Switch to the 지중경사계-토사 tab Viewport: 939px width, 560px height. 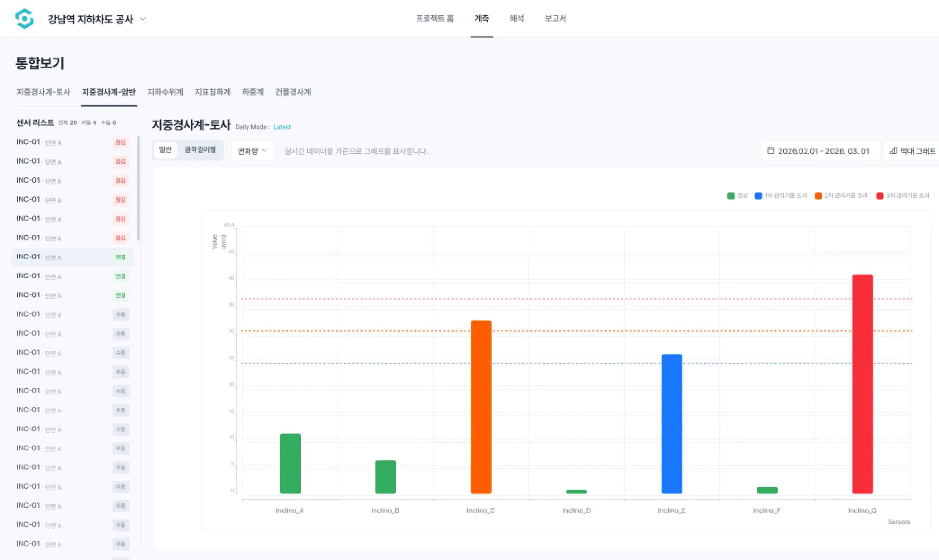pyautogui.click(x=43, y=92)
